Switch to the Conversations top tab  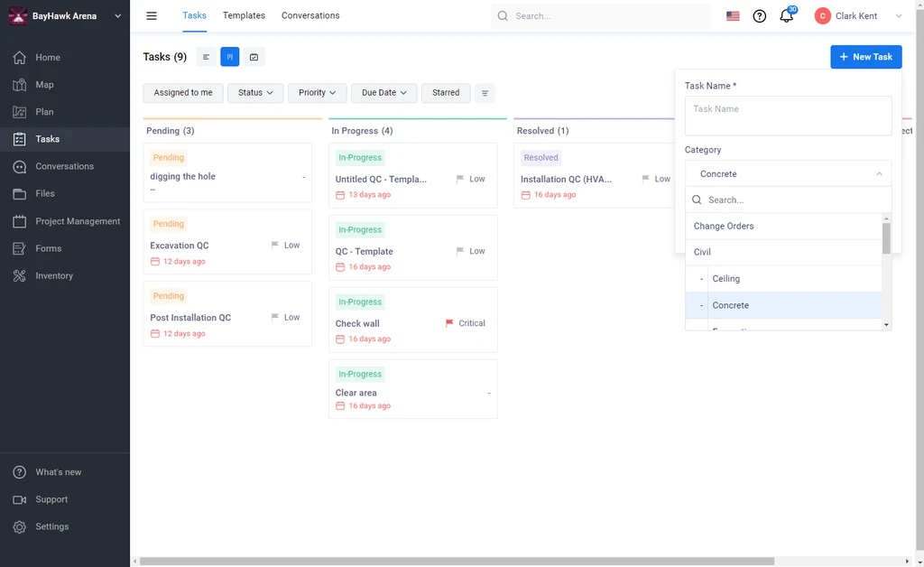[x=310, y=16]
